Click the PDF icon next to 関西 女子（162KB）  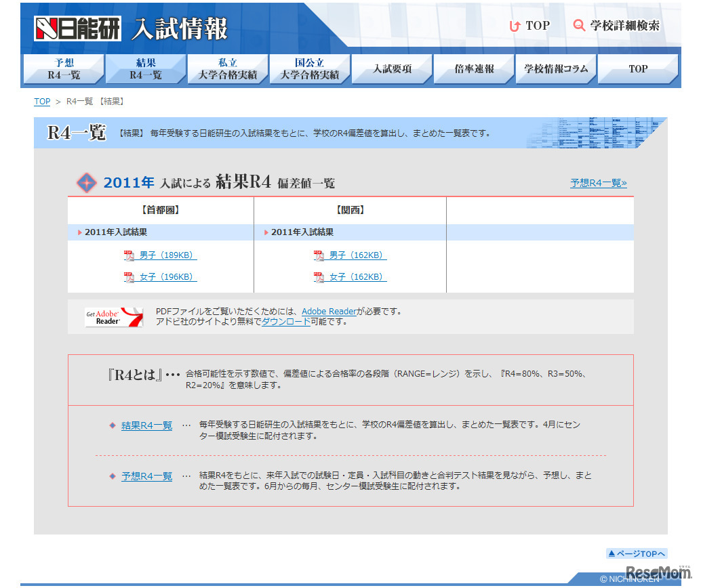point(318,276)
